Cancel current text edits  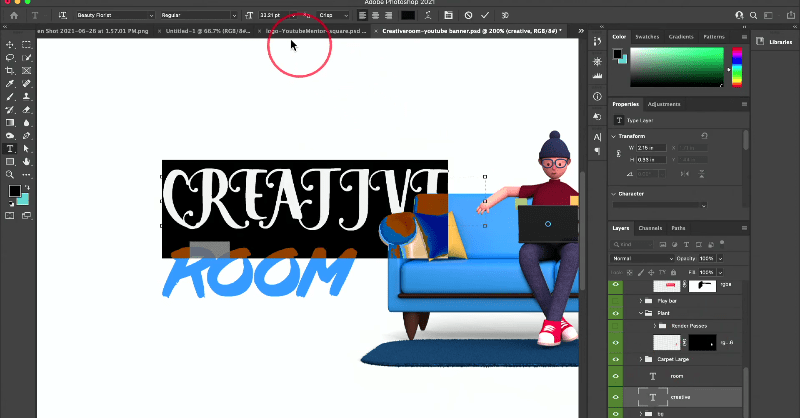(x=468, y=15)
